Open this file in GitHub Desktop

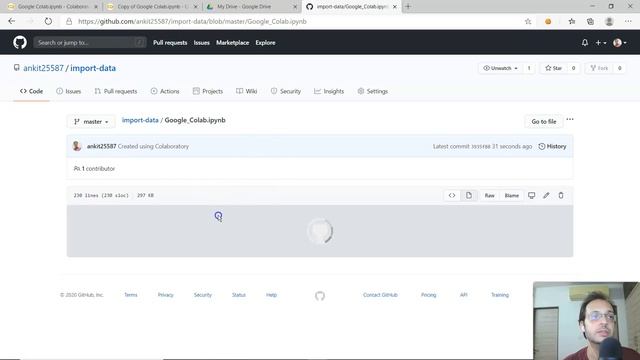pos(531,196)
